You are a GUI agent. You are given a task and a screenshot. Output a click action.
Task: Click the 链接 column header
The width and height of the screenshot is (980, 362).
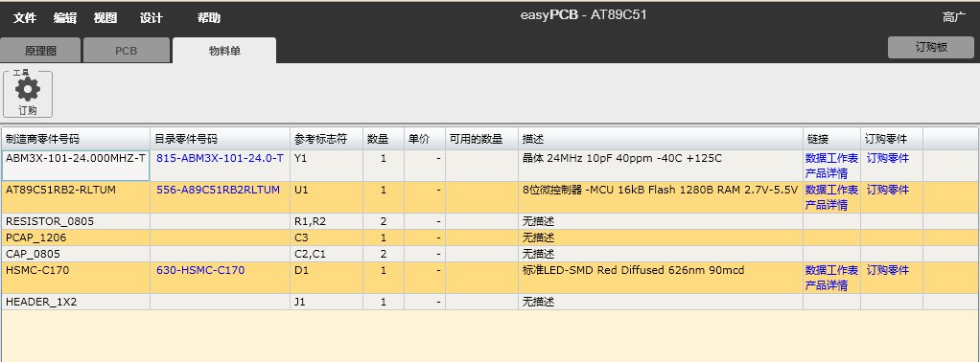[832, 139]
